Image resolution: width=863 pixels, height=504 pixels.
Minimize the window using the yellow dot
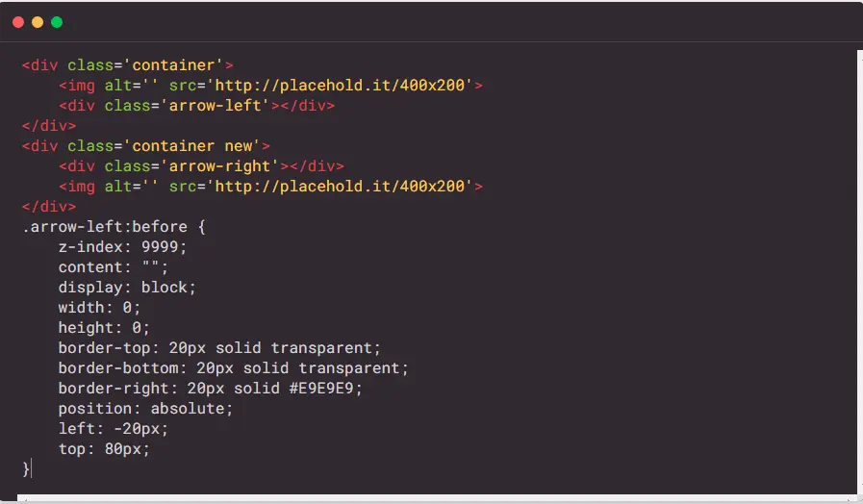38,22
